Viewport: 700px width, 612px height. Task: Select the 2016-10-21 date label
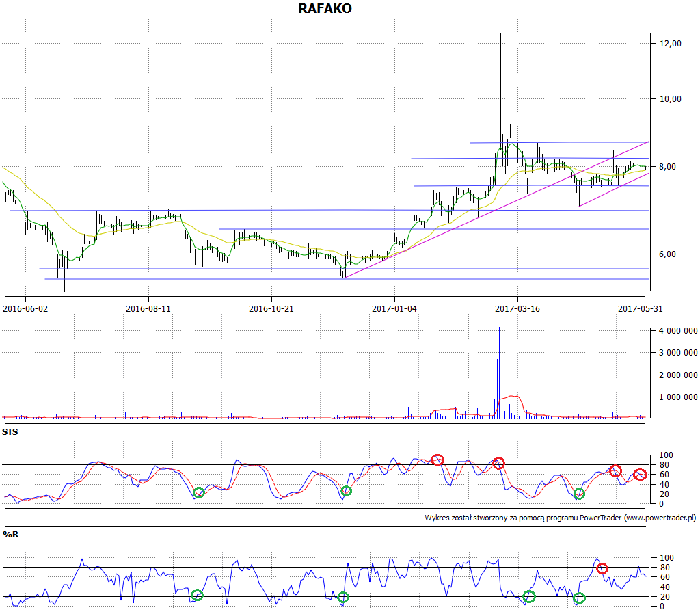271,308
